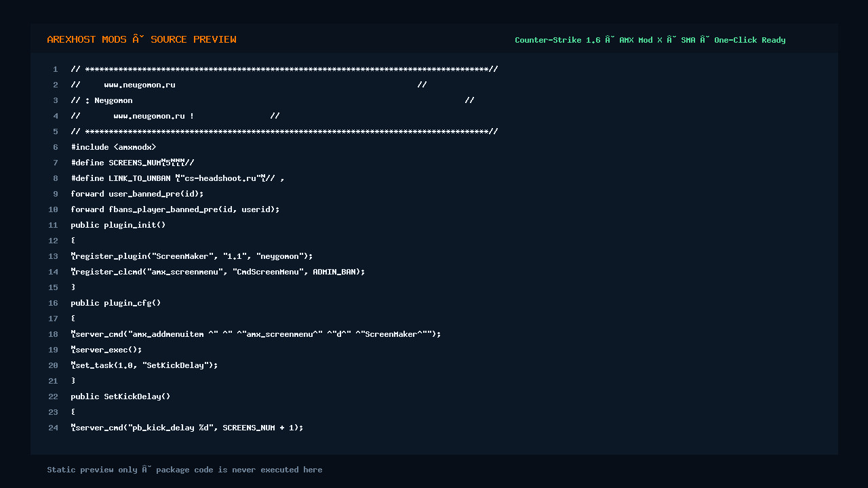This screenshot has height=488, width=868.
Task: Click the Counter-Strike 1.6 AMX Mod X header text
Action: point(650,40)
